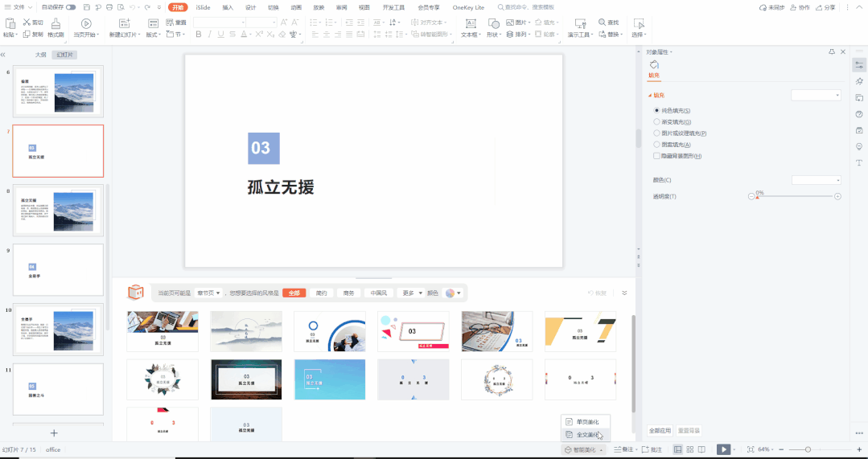Toggle Bold formatting

[199, 35]
